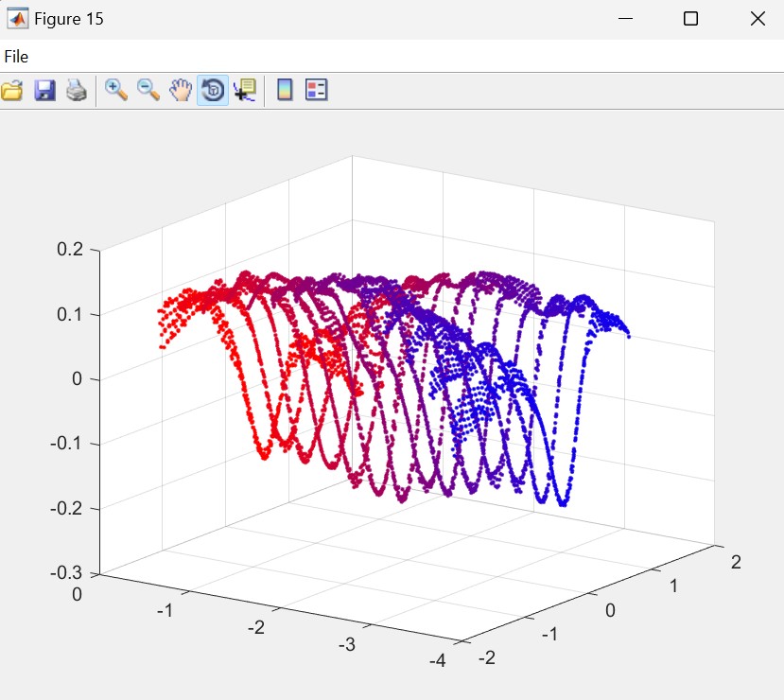This screenshot has width=784, height=700.
Task: Select the Zoom In tool
Action: coord(116,91)
